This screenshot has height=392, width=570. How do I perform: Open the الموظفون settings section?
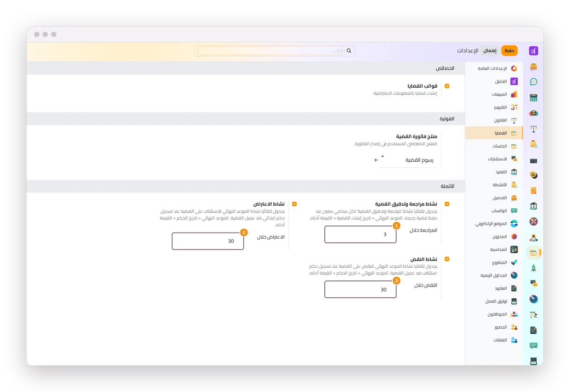pos(494,314)
